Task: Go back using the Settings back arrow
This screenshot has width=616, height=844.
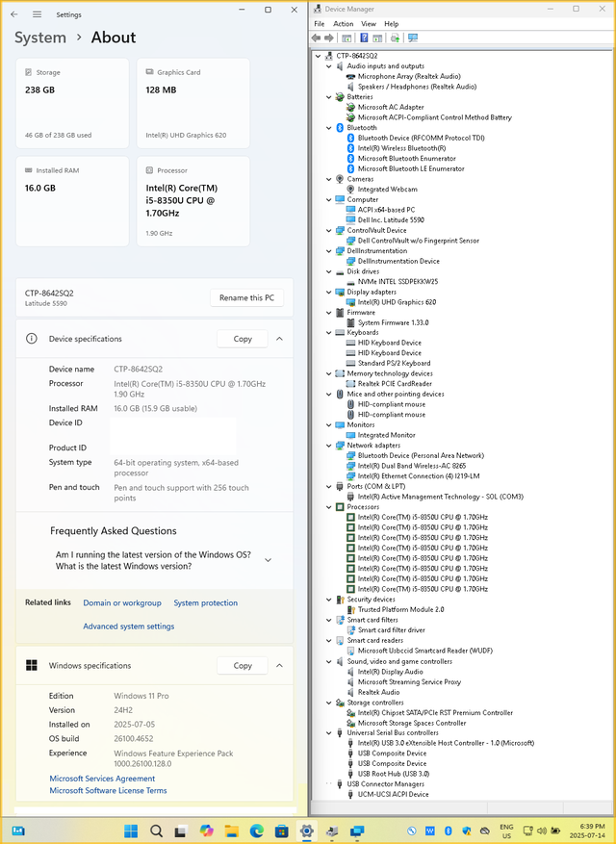Action: pos(13,14)
